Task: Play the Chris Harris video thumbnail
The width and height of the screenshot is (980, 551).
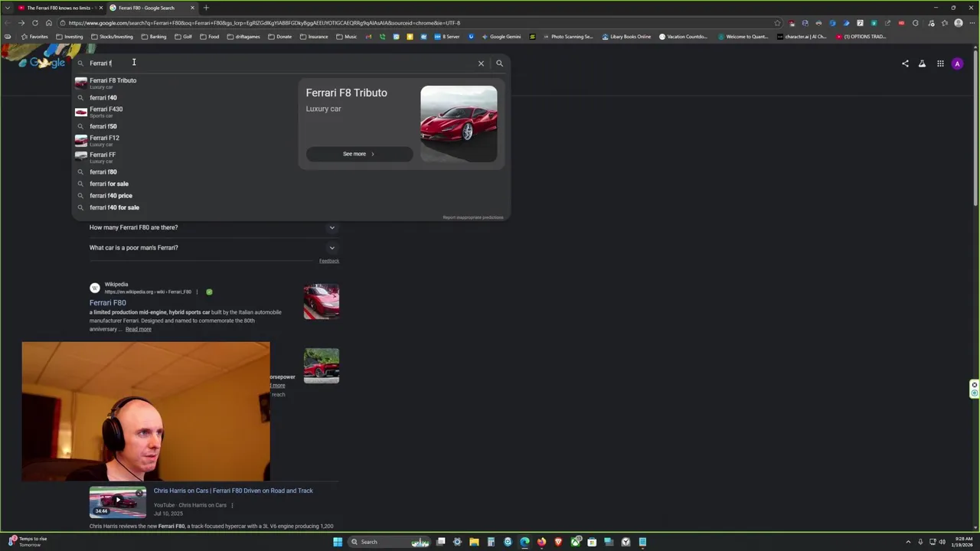Action: (117, 503)
